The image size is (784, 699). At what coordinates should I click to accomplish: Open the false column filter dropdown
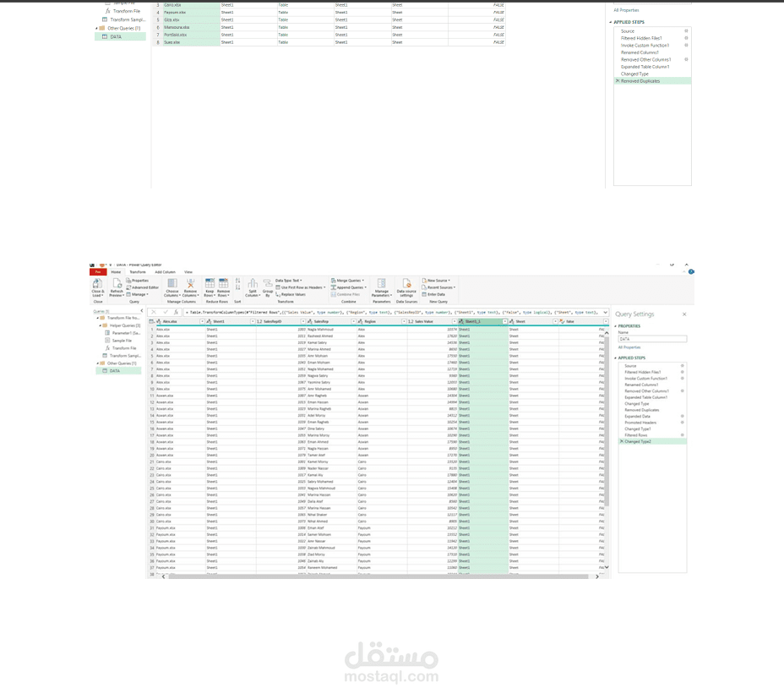[x=606, y=322]
